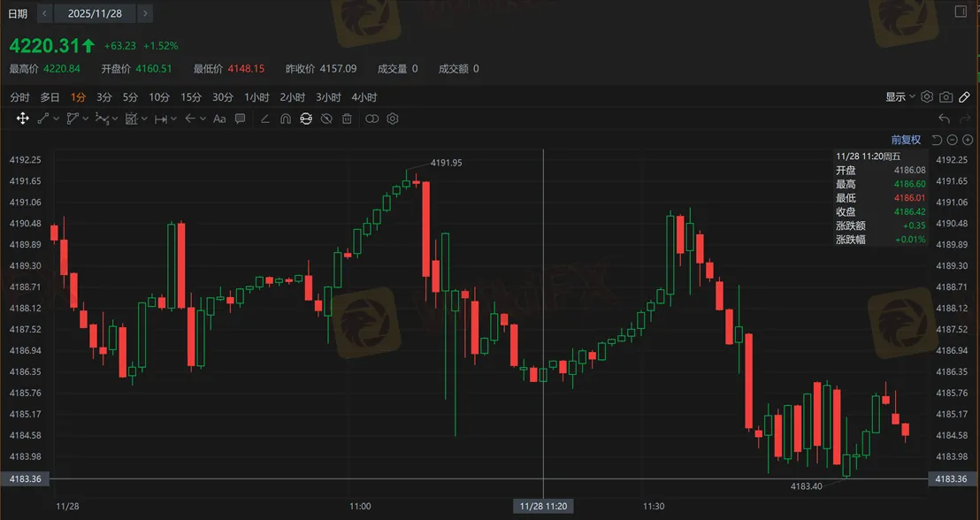Click the current price 4220.31

[45, 46]
